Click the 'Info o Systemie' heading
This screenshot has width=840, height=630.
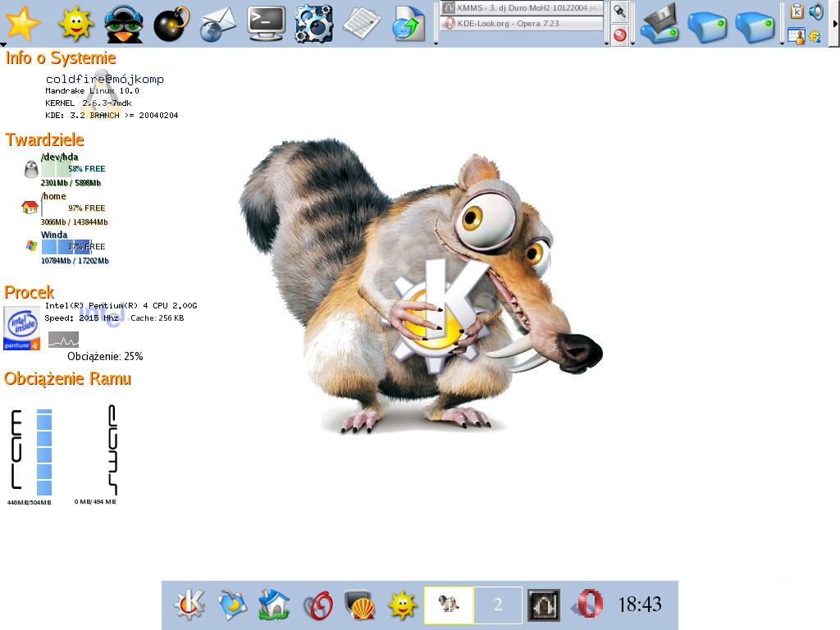point(61,58)
